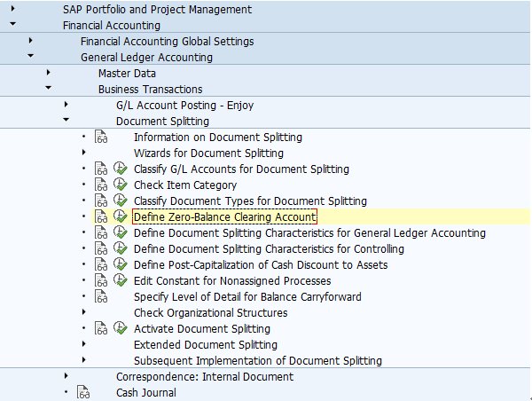The image size is (532, 401).
Task: Execute activity icon for Post-Capitalization of Cash Discount
Action: click(120, 264)
